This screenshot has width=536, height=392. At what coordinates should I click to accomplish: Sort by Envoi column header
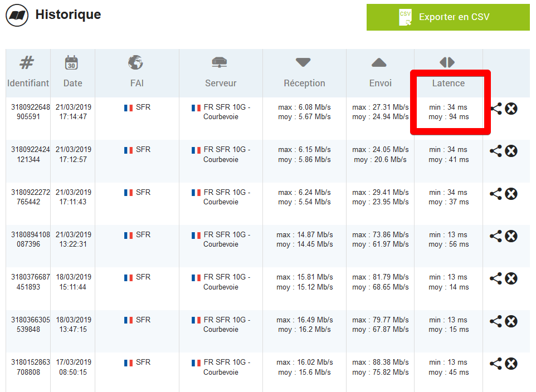pos(380,83)
